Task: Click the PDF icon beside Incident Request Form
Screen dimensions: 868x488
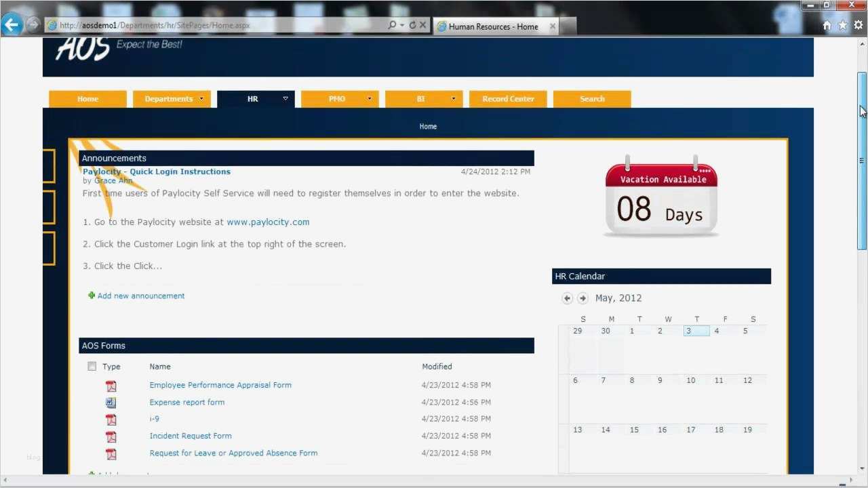Action: point(111,436)
